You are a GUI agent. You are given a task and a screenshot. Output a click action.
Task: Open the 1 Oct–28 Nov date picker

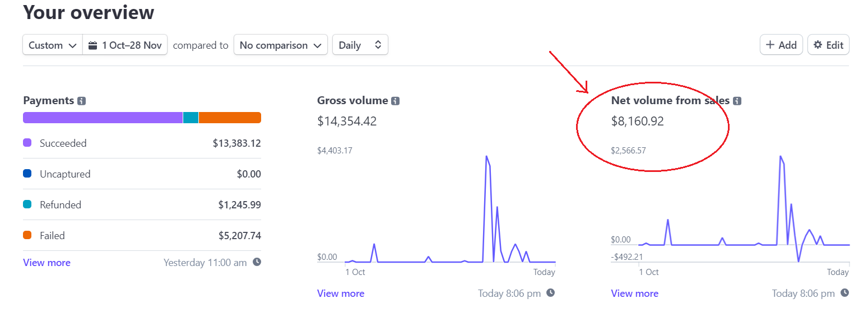[x=125, y=45]
